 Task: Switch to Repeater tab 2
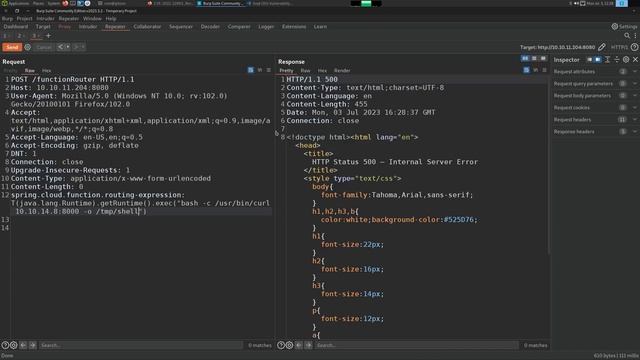[20, 36]
